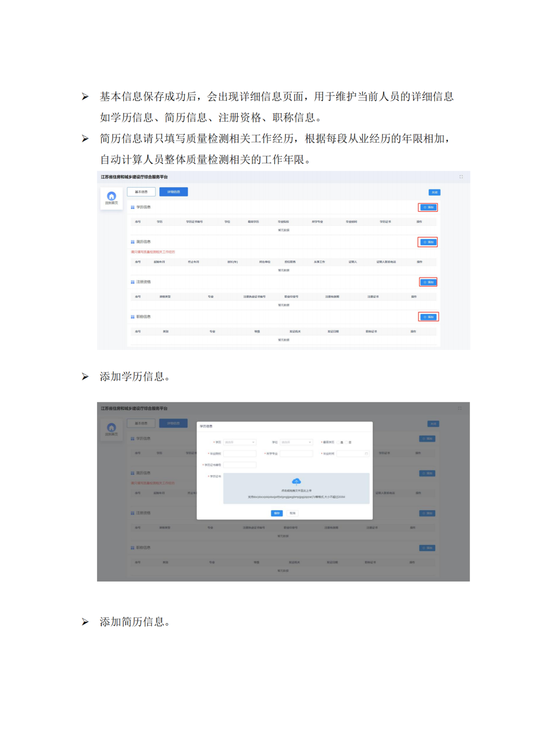Viewport: 535px width, 756px height.
Task: Click 发证机关 column header in the undimmed 职称信息 table
Action: tap(295, 331)
